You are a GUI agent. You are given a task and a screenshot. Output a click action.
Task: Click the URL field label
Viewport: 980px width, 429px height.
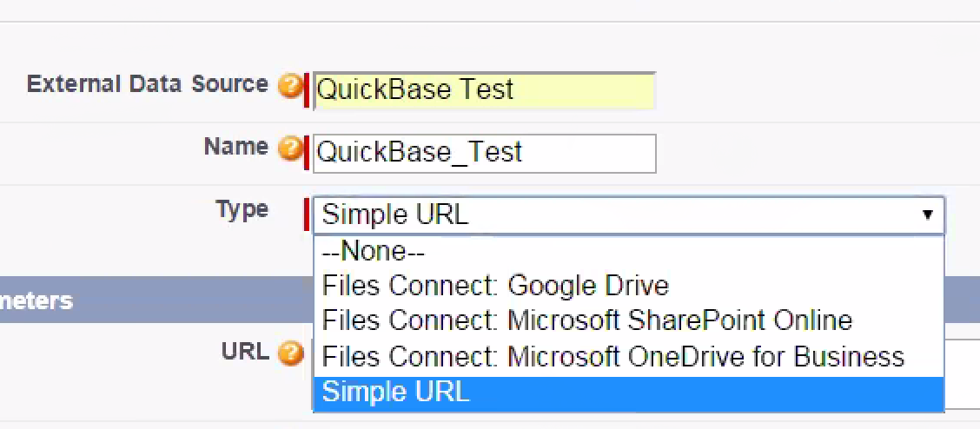tap(244, 352)
